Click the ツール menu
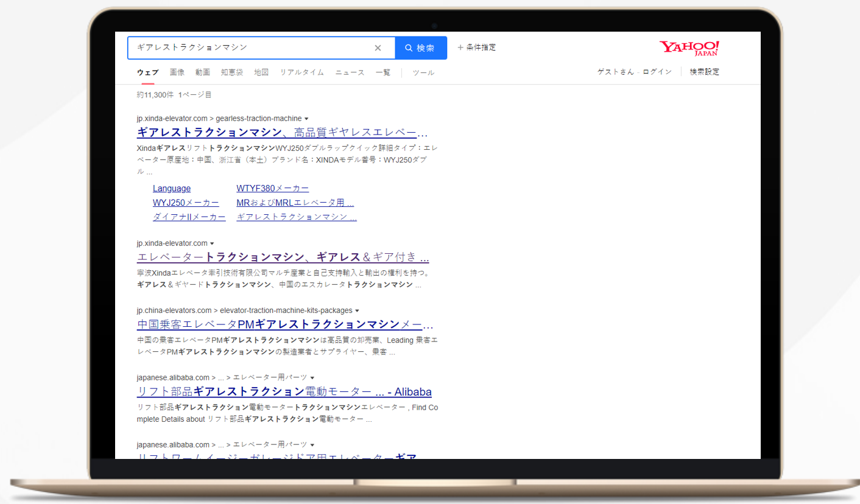Viewport: 860px width, 504px height. point(423,72)
